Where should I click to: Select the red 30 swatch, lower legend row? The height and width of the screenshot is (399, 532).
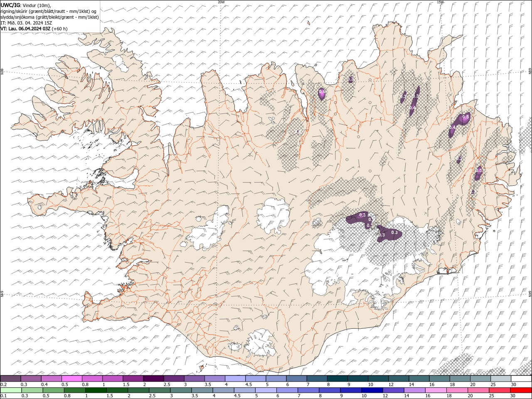tap(521, 390)
